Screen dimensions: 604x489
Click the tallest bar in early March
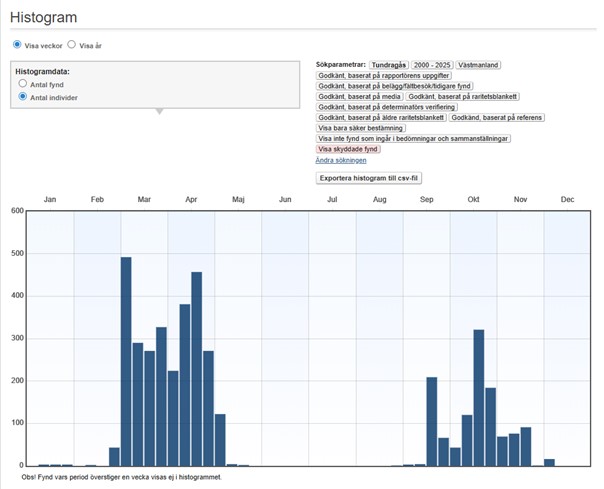[126, 361]
